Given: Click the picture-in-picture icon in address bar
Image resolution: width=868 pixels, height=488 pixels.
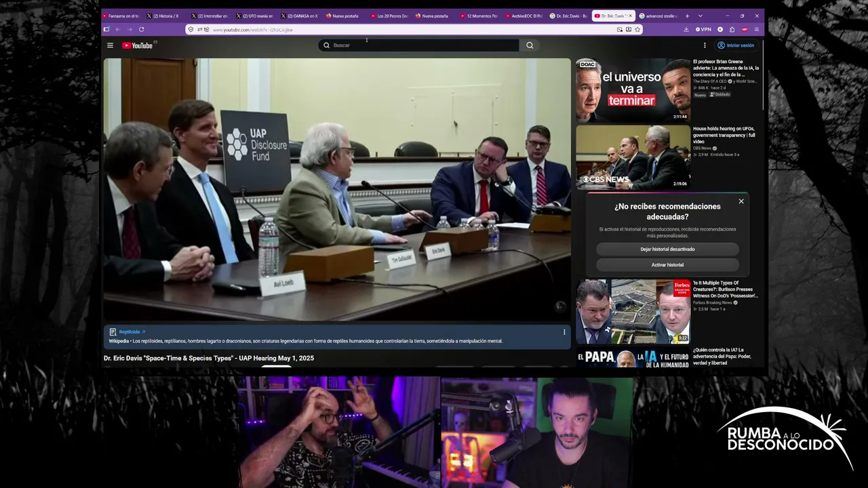Looking at the screenshot, I should point(620,29).
